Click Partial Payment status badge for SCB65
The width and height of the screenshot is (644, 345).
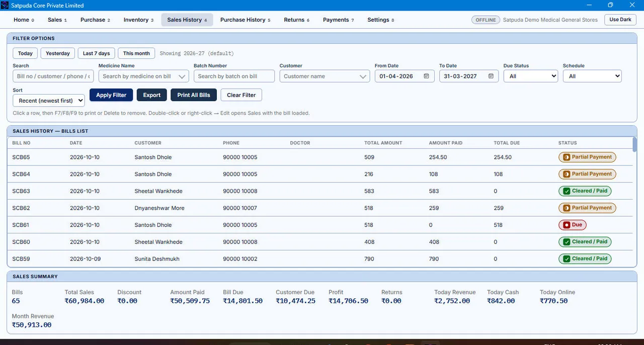pos(587,157)
